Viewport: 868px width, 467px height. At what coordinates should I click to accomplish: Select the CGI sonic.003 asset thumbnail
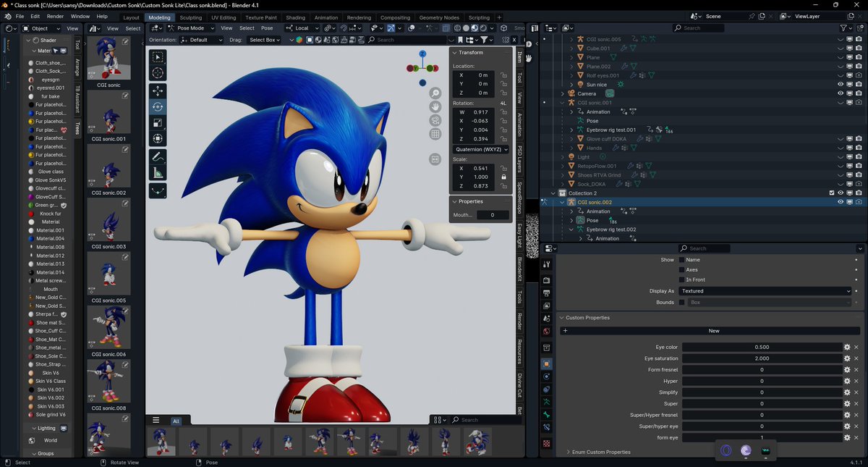pos(109,219)
